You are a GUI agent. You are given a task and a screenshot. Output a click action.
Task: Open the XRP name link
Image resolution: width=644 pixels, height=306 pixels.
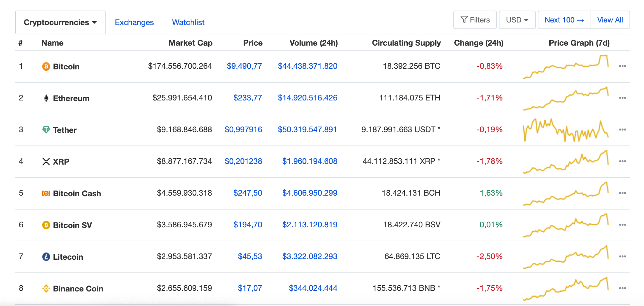tap(61, 162)
